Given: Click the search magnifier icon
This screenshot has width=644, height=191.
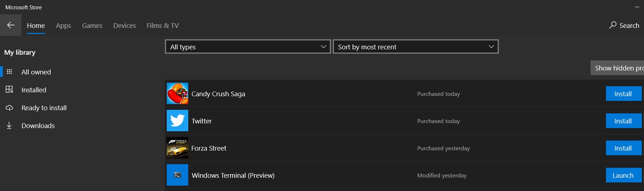Looking at the screenshot, I should point(613,25).
